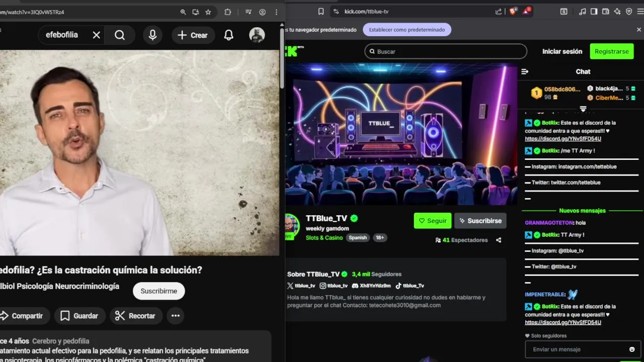Open Brave Shields lion icon
This screenshot has width=644, height=362.
(x=513, y=12)
